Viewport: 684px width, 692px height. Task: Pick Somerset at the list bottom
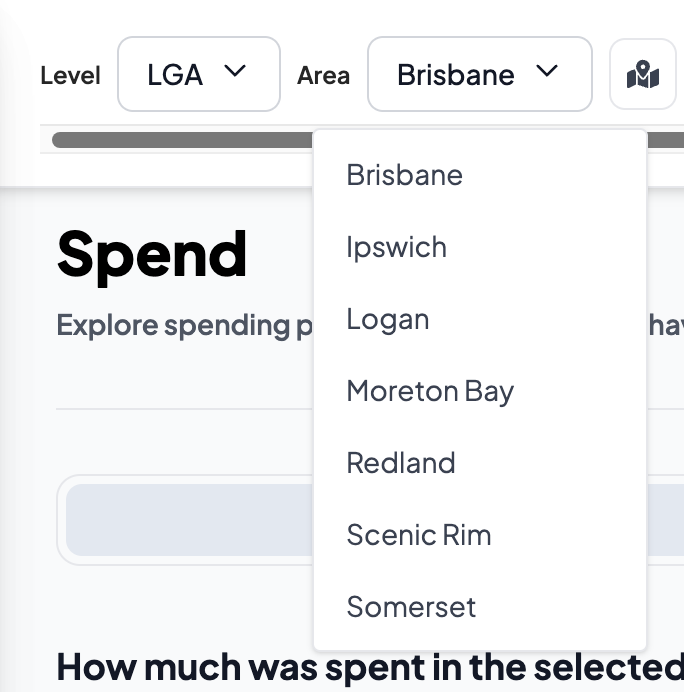click(411, 607)
